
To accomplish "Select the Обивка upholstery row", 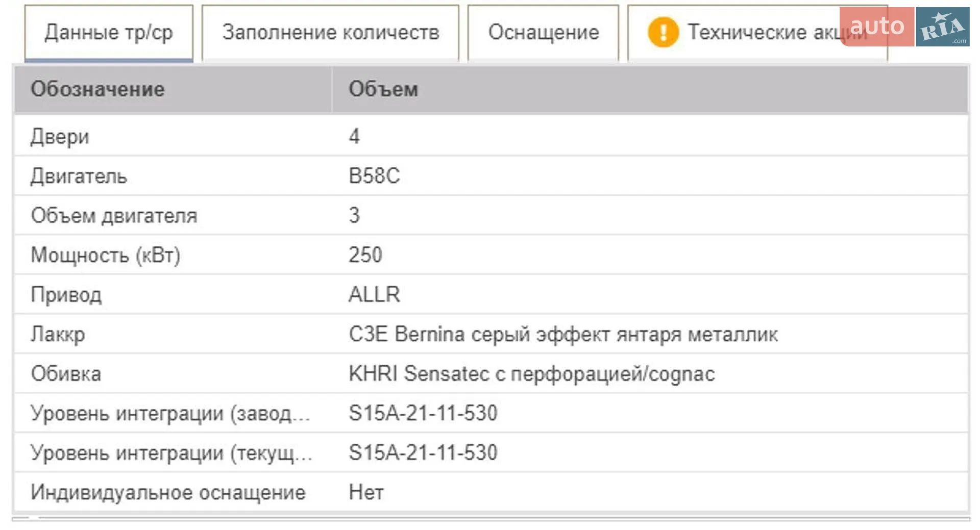I will tap(491, 374).
